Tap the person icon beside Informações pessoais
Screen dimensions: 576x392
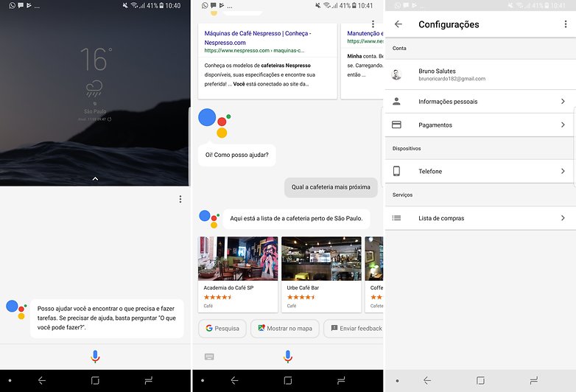pos(396,102)
